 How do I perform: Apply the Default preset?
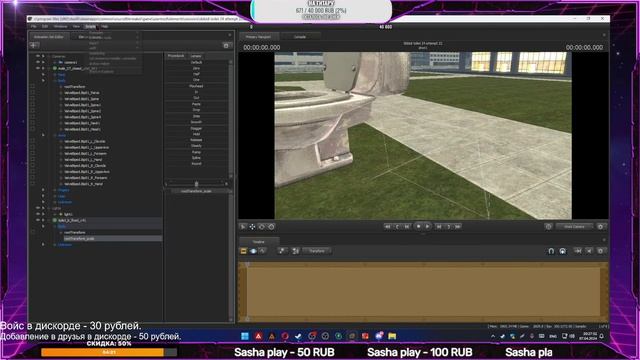tap(196, 62)
